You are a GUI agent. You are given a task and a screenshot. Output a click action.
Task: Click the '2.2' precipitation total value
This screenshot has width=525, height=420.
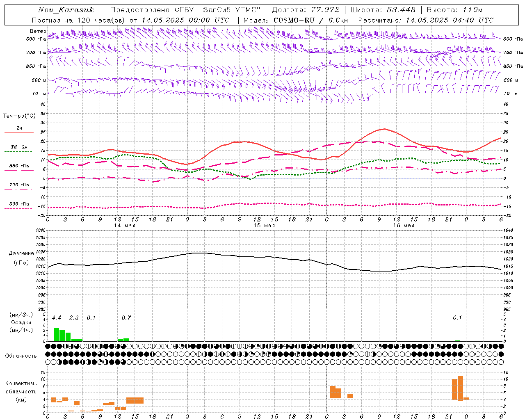click(x=74, y=318)
